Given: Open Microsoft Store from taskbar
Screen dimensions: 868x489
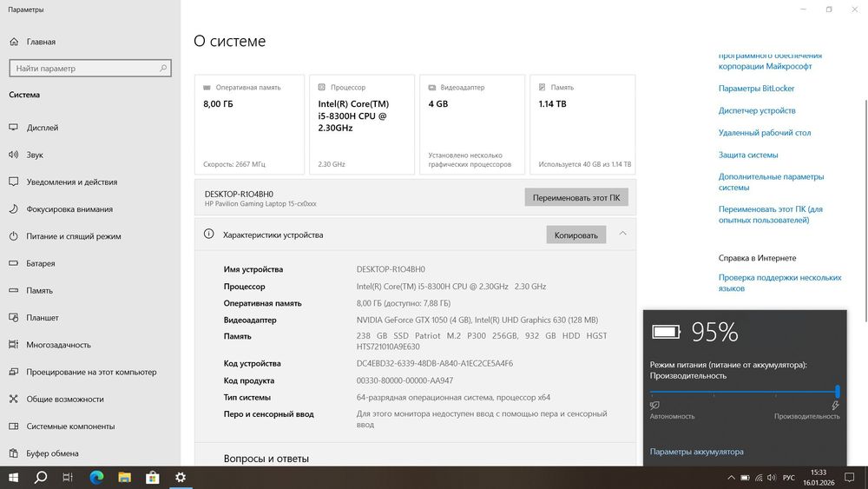Looking at the screenshot, I should pyautogui.click(x=152, y=478).
